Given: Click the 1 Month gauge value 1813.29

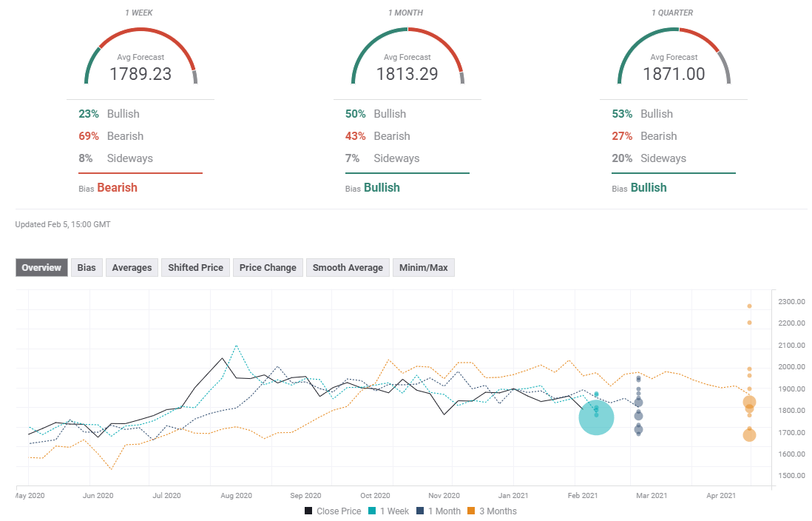Looking at the screenshot, I should pos(407,74).
